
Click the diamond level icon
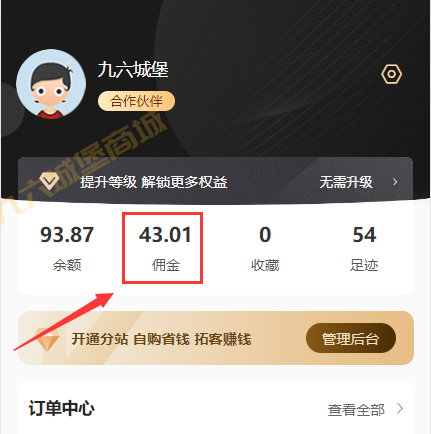pyautogui.click(x=49, y=181)
